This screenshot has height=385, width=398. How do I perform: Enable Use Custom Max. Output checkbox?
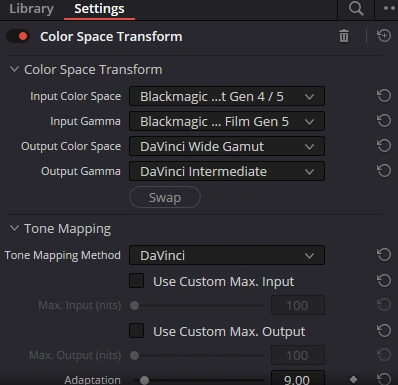(136, 331)
